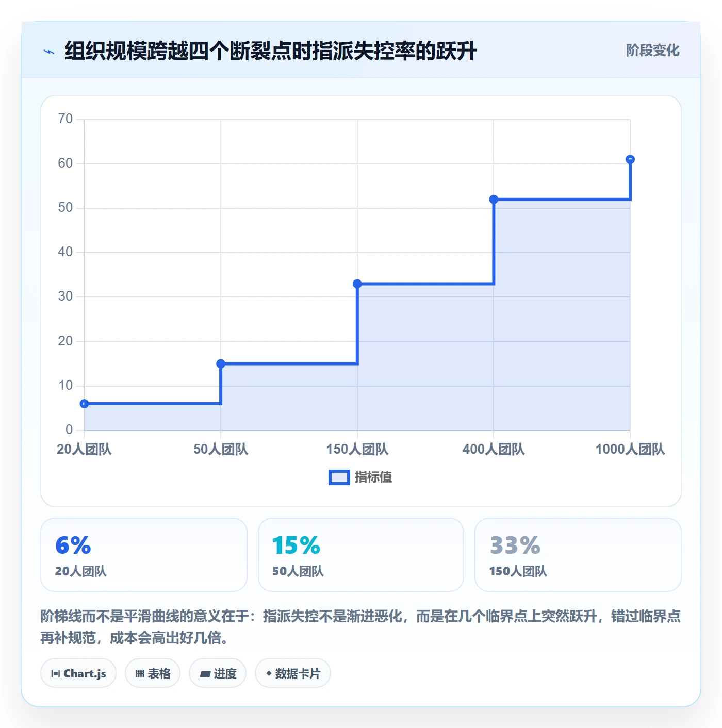Click the description paragraph starting 阶梯线而不是
Viewport: 722px width, 728px height.
point(360,627)
